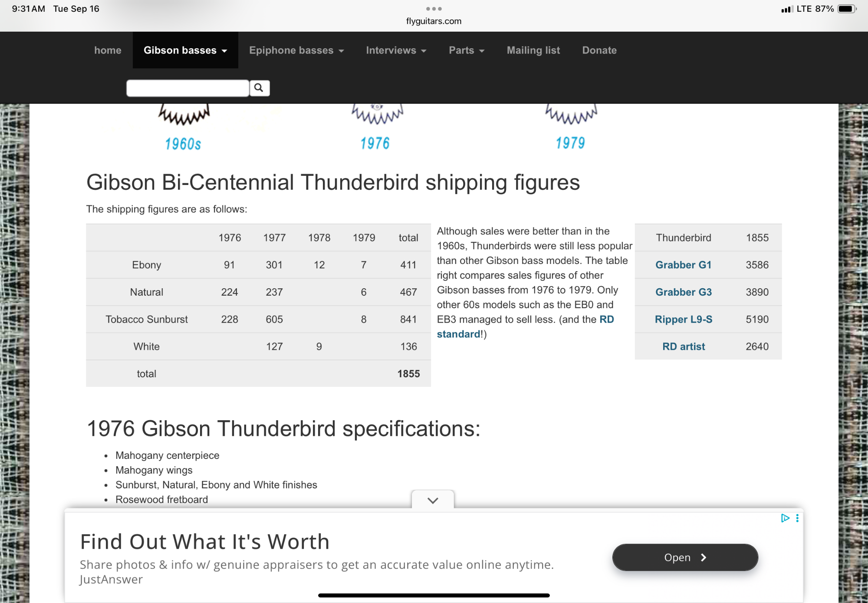Tap the 9:31 AM clock
868x603 pixels.
(29, 9)
